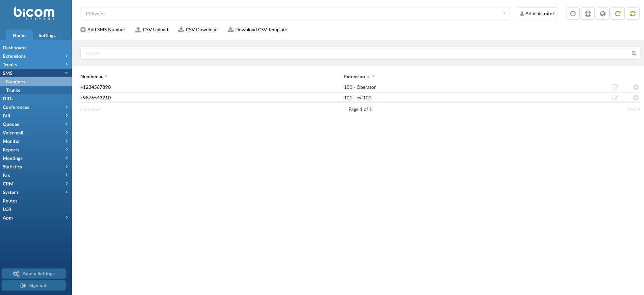
Task: Open Routes in the sidebar
Action: 36,201
